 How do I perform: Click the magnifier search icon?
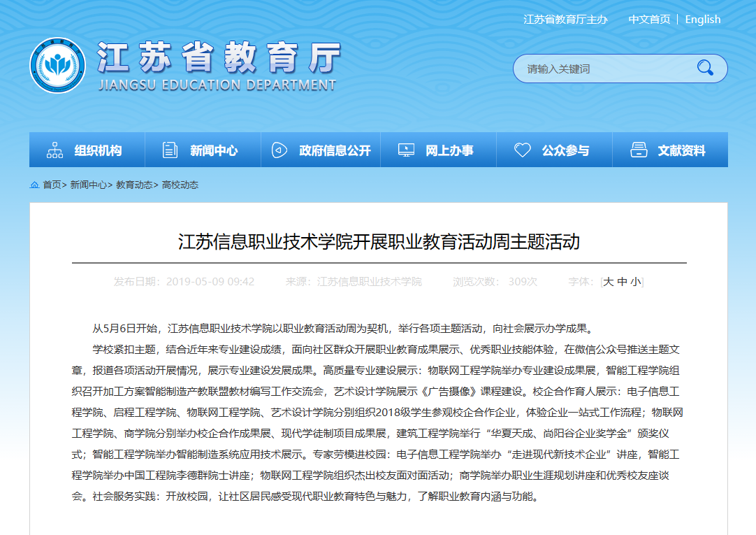[x=705, y=68]
